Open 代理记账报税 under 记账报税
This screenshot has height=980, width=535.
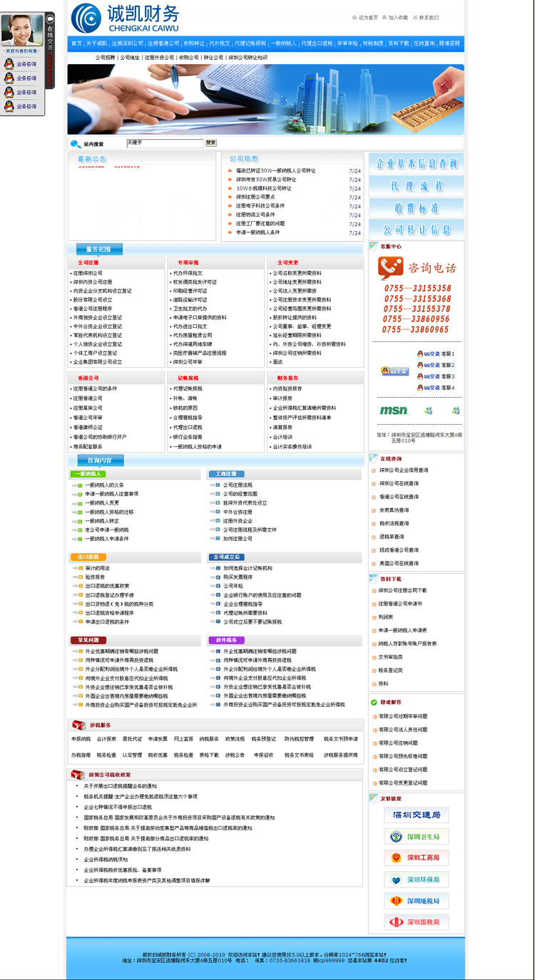[188, 388]
